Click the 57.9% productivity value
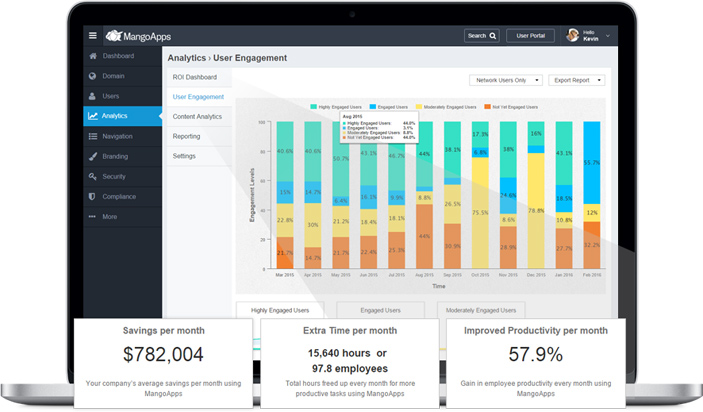This screenshot has height=412, width=703. pyautogui.click(x=536, y=355)
